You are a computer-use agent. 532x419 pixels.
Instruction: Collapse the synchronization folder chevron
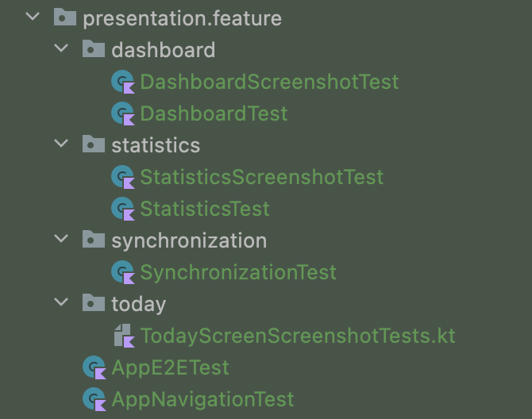point(61,239)
